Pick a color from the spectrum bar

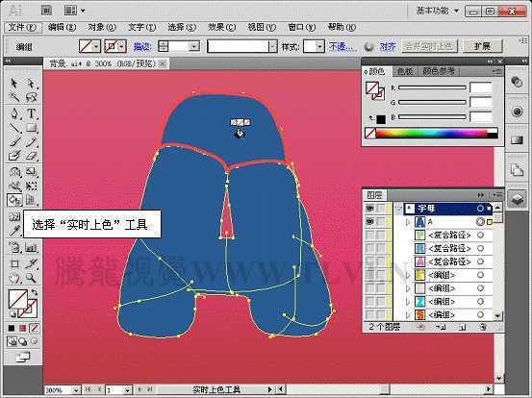point(436,133)
